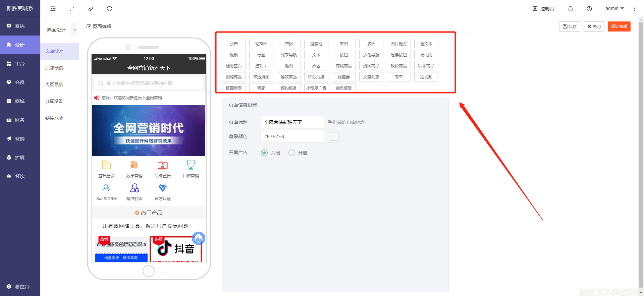Image resolution: width=644 pixels, height=296 pixels.
Task: Toggle fullscreen mode icon
Action: tap(72, 9)
